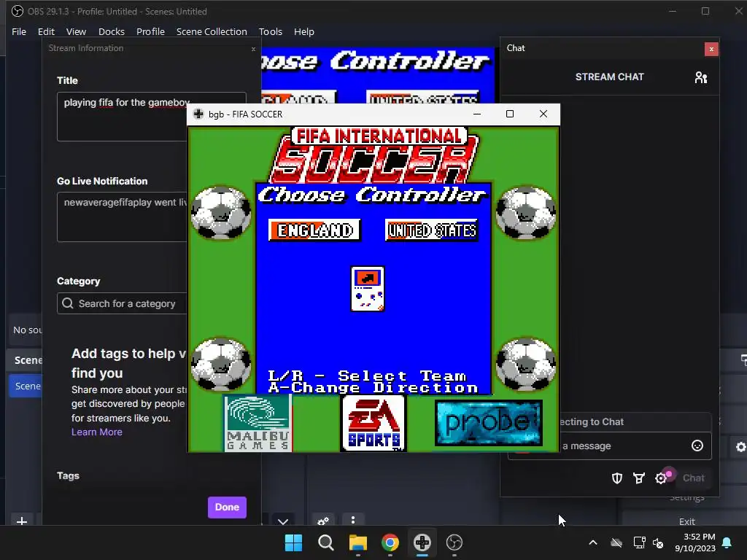Click the Game Boy controller icon in game
The image size is (747, 560).
coord(368,289)
